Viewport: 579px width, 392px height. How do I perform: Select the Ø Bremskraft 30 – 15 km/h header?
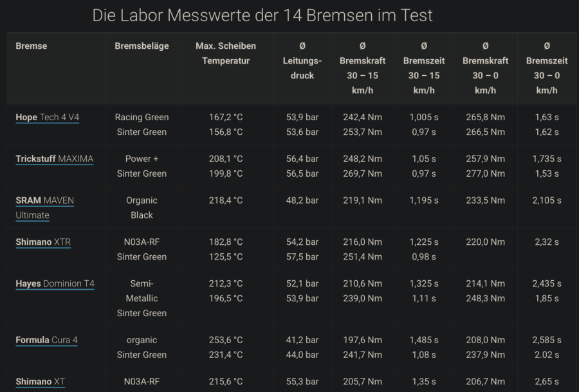[362, 68]
